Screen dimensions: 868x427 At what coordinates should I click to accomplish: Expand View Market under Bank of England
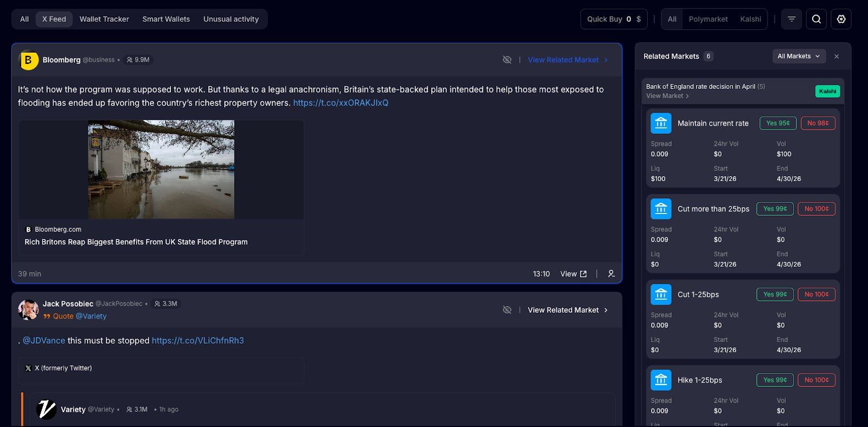click(x=667, y=96)
